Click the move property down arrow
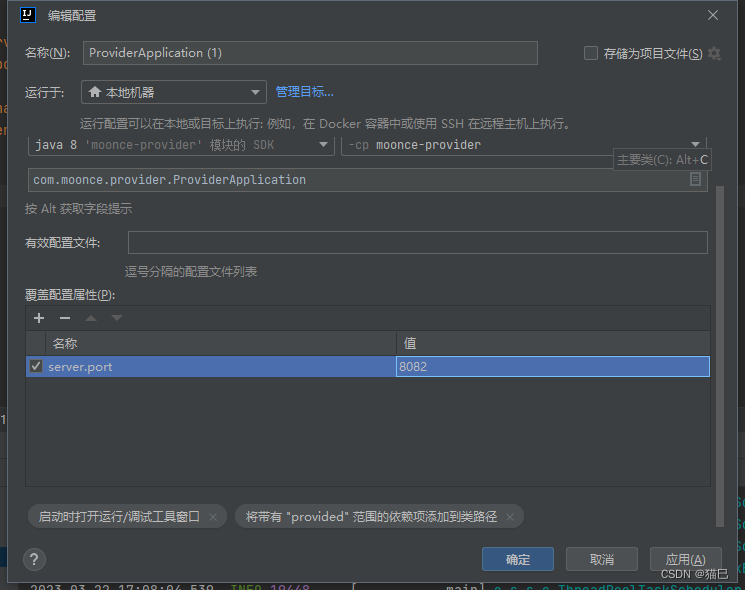 pos(117,318)
